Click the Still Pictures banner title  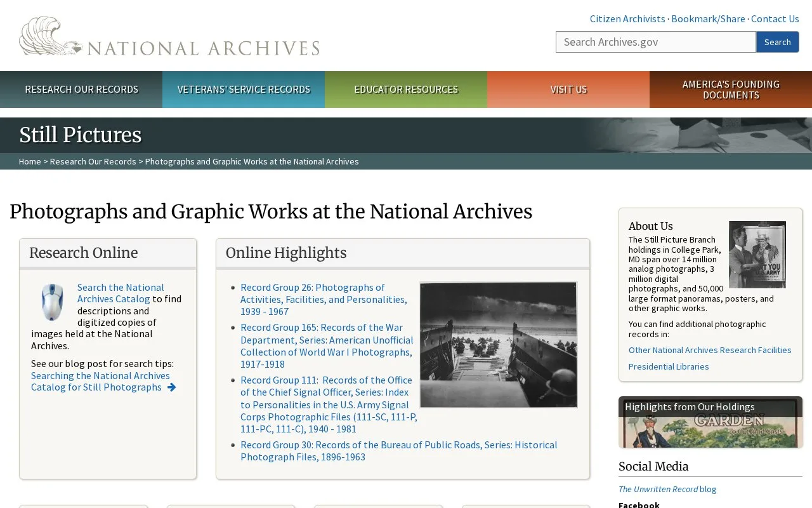(x=81, y=135)
